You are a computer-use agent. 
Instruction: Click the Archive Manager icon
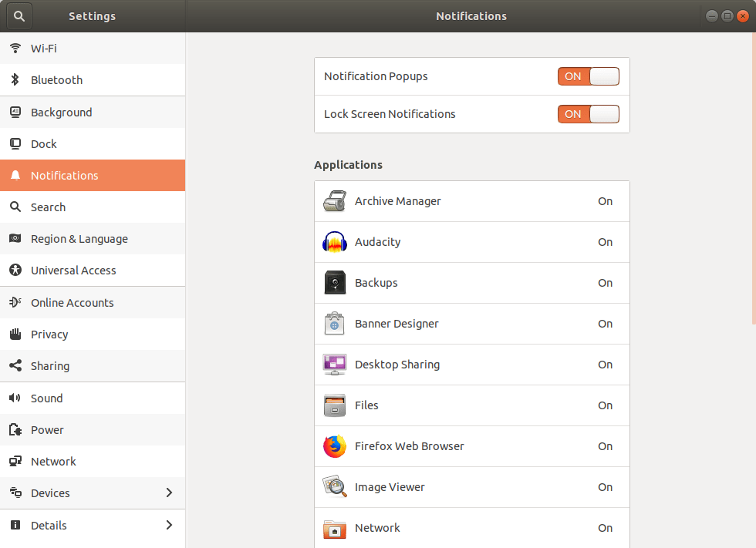pos(335,201)
